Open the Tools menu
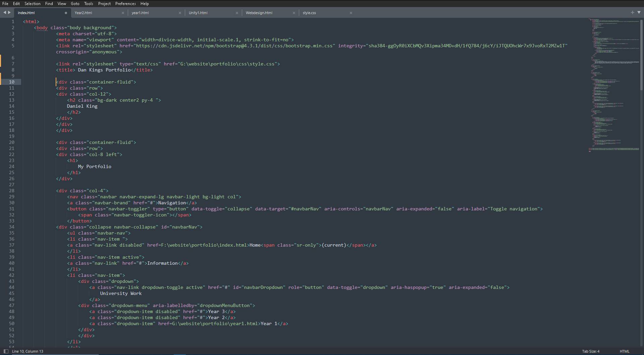Image resolution: width=644 pixels, height=355 pixels. (89, 4)
